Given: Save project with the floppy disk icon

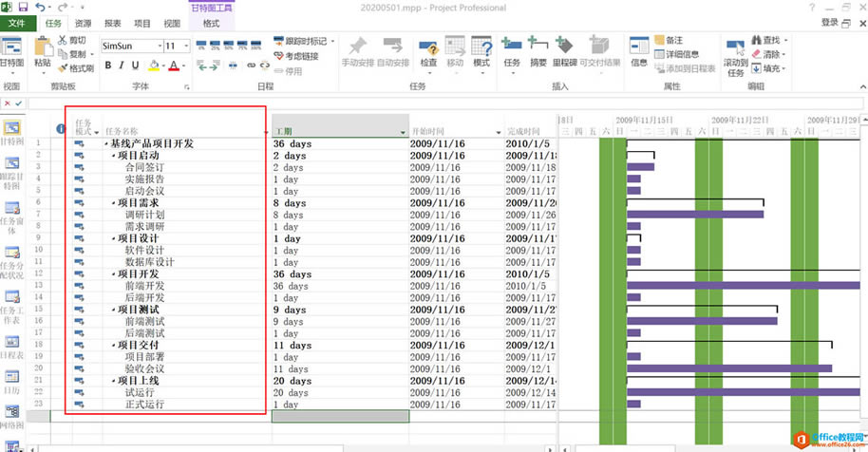Looking at the screenshot, I should (x=23, y=8).
